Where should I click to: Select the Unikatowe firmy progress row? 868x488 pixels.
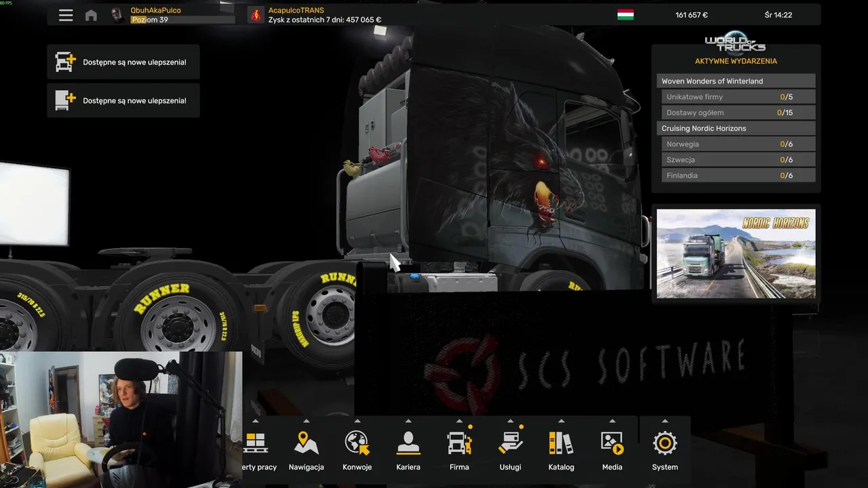pos(738,97)
